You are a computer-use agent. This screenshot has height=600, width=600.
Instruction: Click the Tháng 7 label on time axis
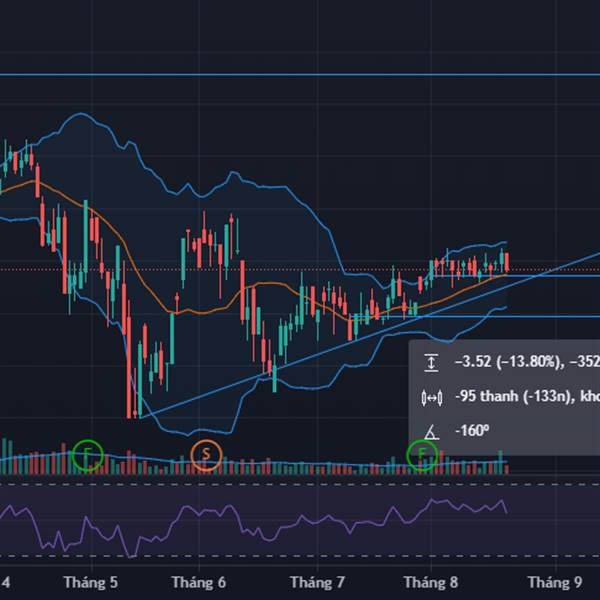(x=317, y=583)
